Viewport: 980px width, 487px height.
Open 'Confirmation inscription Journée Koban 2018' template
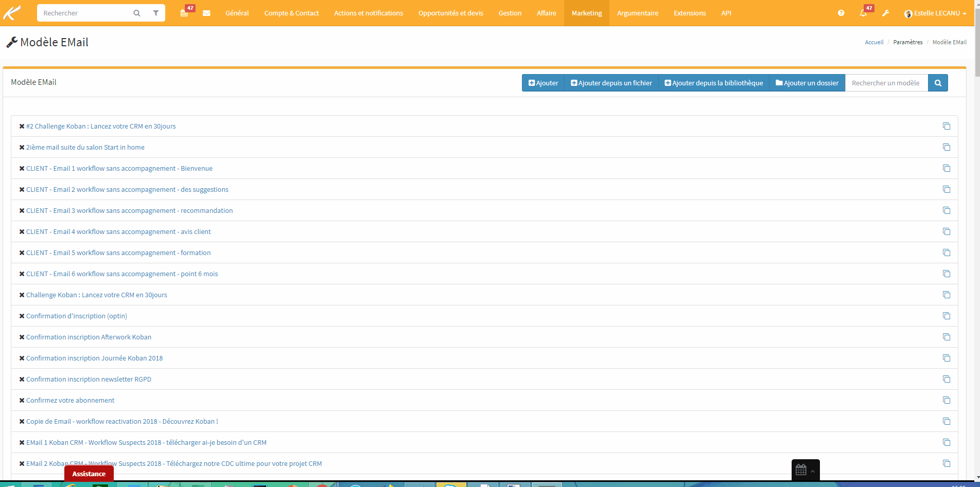click(95, 358)
